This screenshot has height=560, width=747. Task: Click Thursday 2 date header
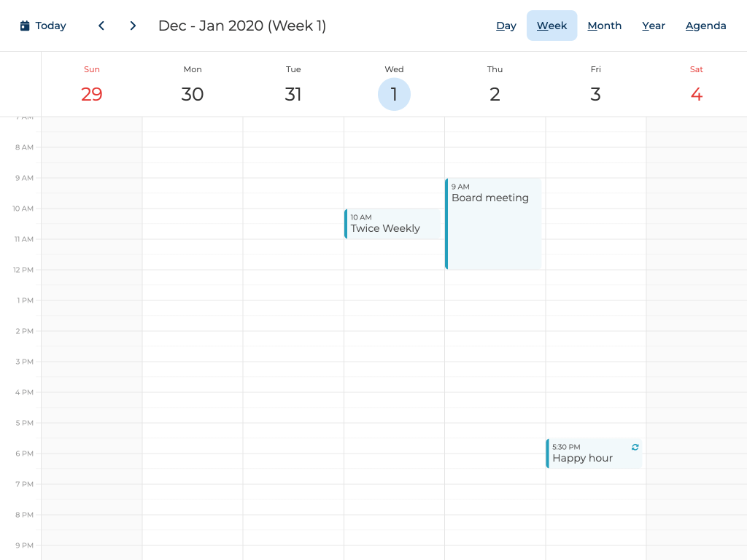pyautogui.click(x=495, y=94)
